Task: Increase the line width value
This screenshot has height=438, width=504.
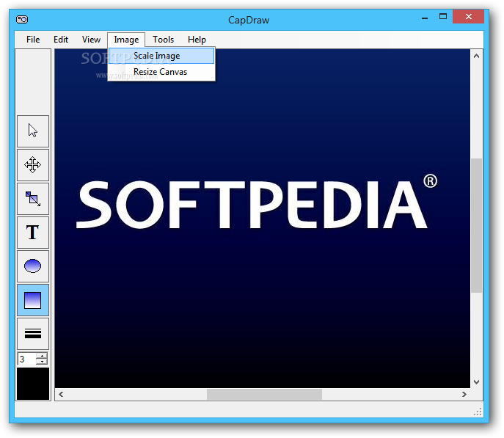Action: tap(42, 356)
